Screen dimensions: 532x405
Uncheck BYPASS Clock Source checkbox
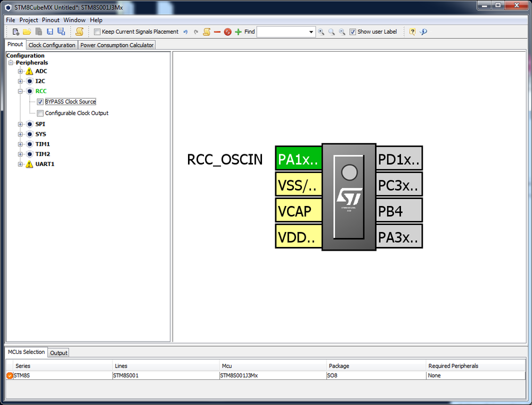[x=40, y=102]
